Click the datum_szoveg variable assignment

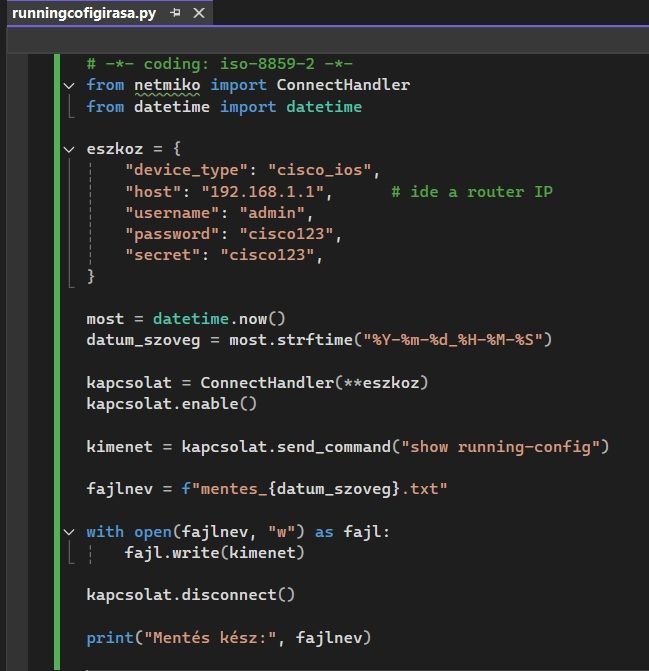coord(143,340)
